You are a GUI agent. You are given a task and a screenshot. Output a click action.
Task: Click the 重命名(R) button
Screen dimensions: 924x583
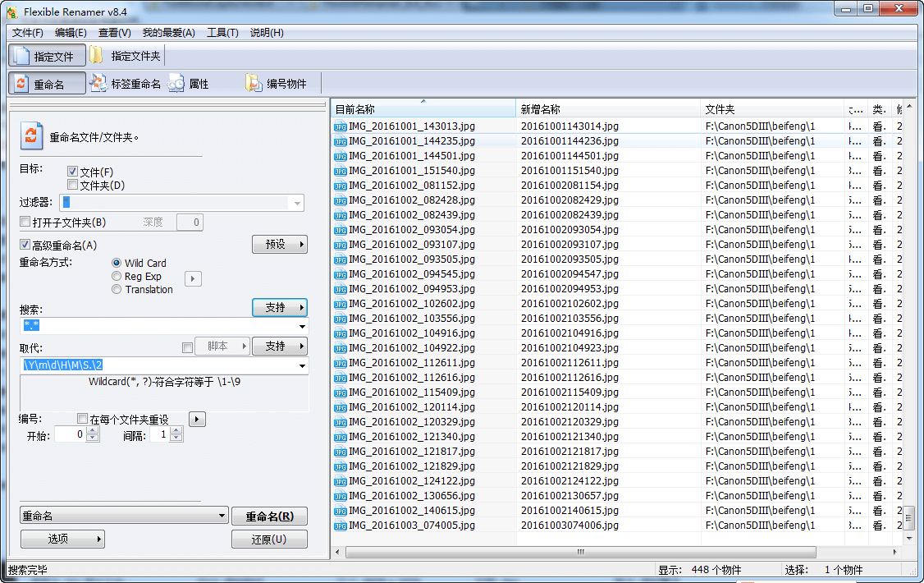(269, 516)
